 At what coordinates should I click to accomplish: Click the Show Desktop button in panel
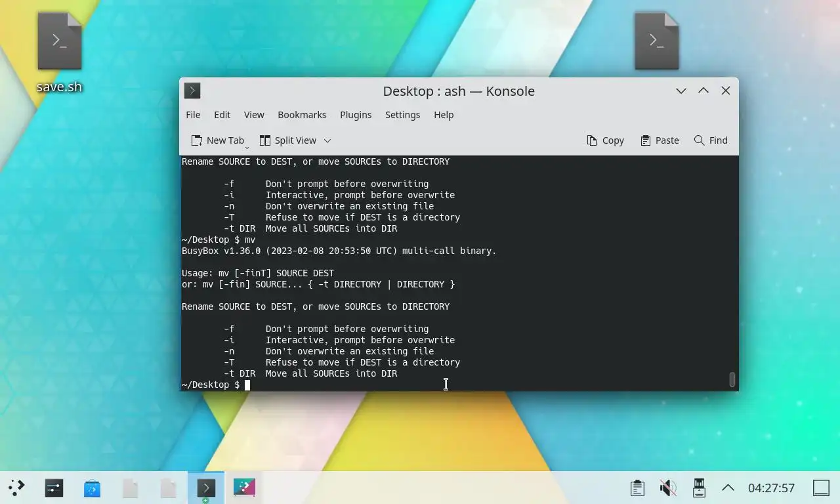[821, 488]
